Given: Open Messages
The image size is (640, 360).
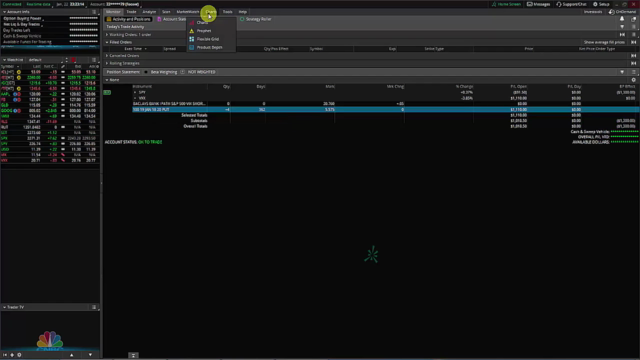Looking at the screenshot, I should point(539,4).
